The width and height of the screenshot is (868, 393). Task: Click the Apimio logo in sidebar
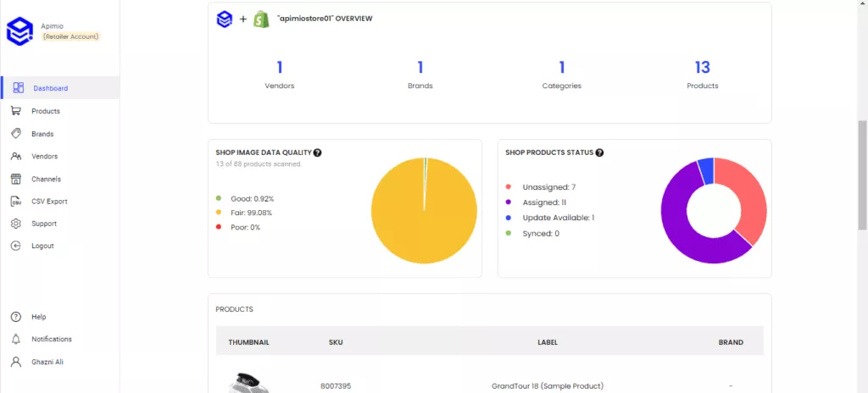pyautogui.click(x=19, y=31)
